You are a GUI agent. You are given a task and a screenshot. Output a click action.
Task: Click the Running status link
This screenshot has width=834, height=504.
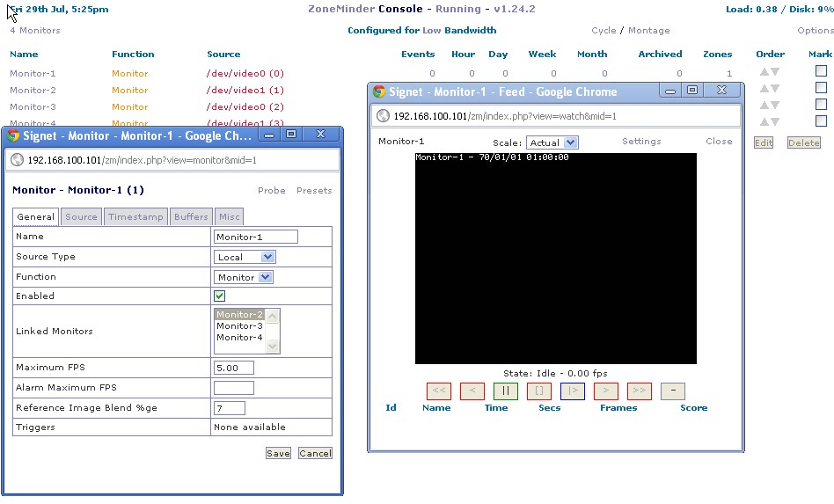tap(458, 9)
